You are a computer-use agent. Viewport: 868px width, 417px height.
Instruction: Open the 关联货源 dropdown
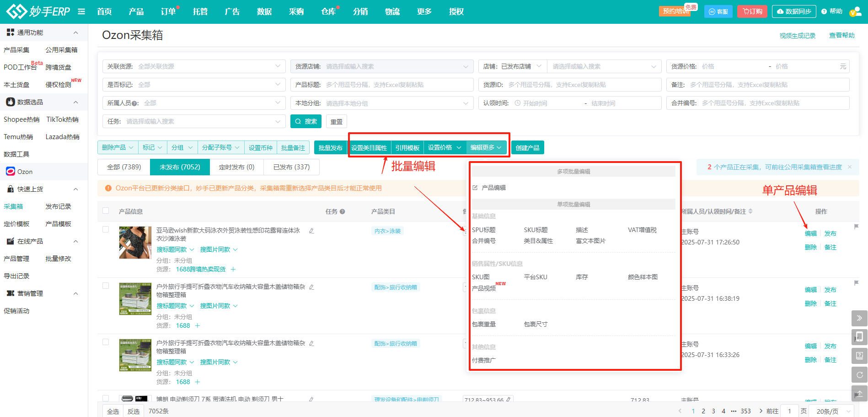(x=194, y=66)
